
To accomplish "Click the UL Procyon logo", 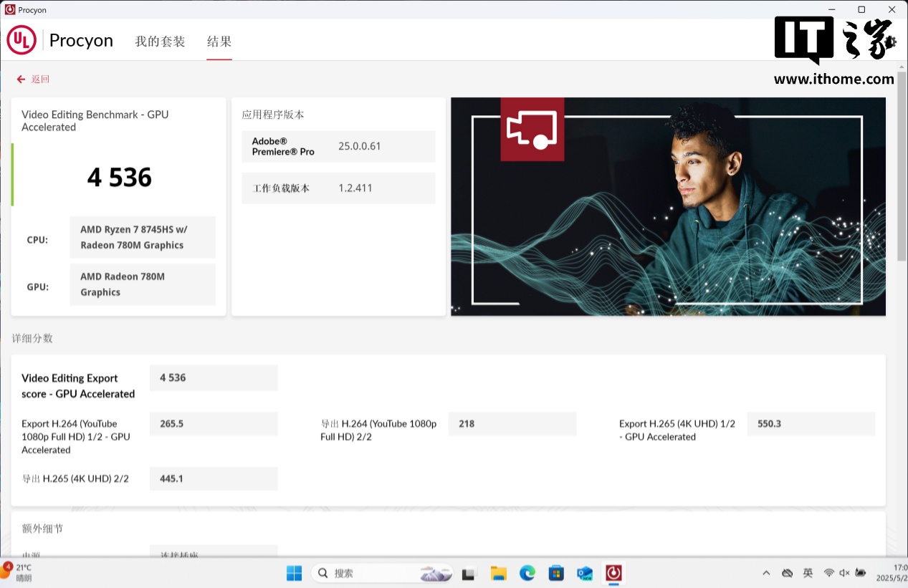I will point(21,40).
